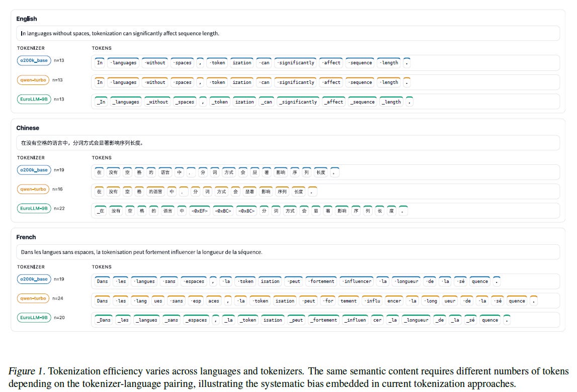The image size is (577, 392).
Task: Click the '_influen' token in the French EuroLLM-9B row
Action: point(355,320)
